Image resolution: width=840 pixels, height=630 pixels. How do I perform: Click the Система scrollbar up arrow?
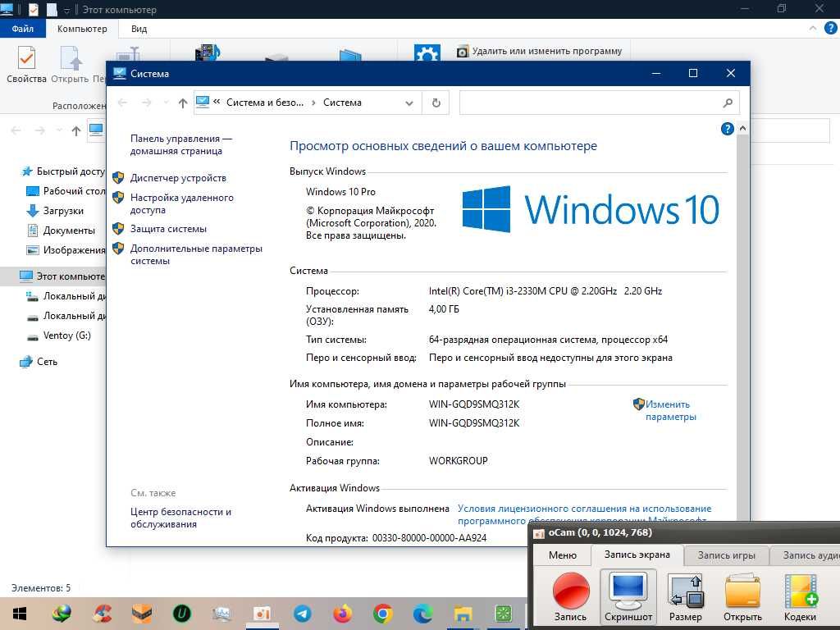click(x=742, y=129)
